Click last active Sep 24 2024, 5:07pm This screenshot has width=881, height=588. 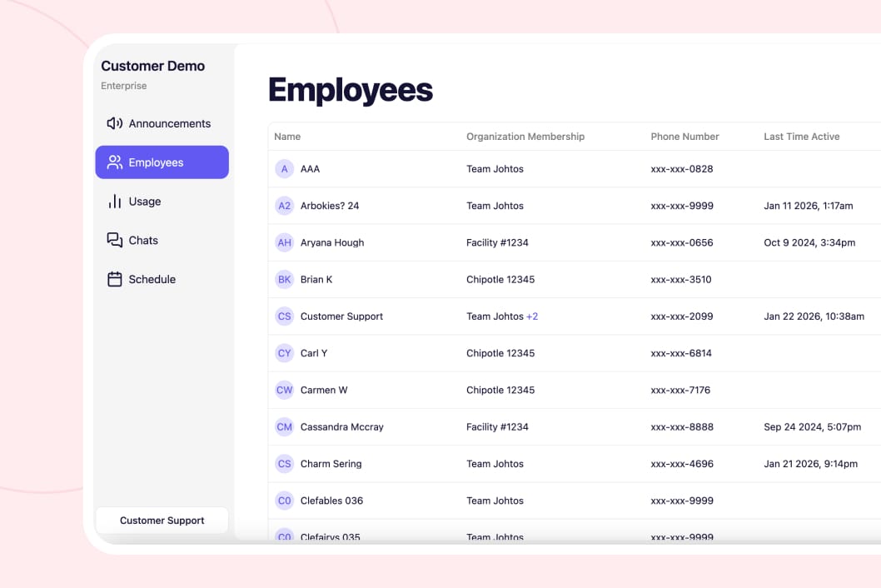point(813,426)
